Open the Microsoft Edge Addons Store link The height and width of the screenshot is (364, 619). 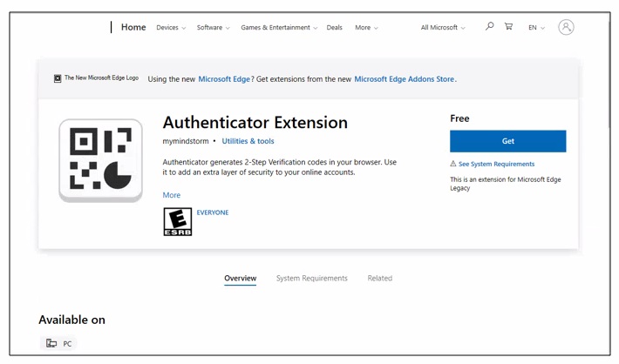tap(405, 79)
